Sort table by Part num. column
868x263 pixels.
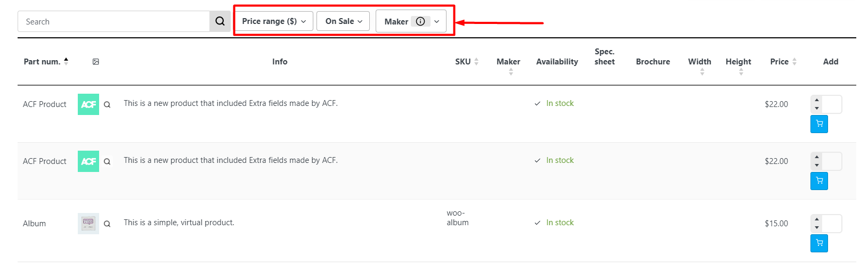click(x=46, y=62)
